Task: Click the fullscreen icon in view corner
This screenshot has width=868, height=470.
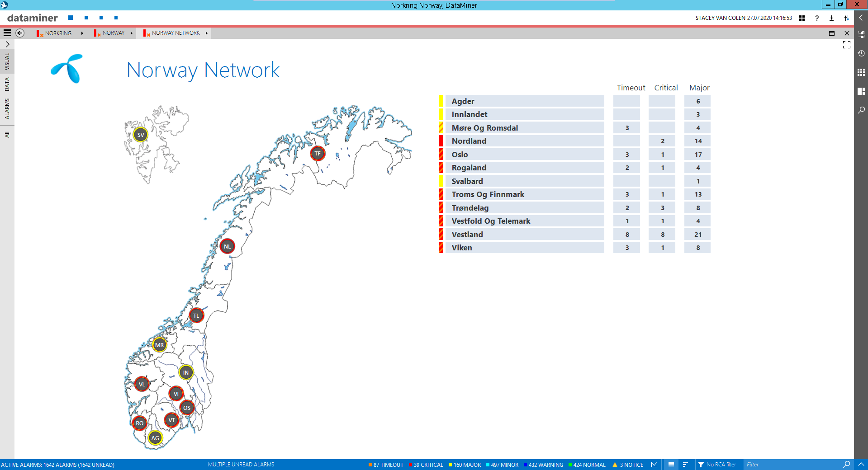Action: (846, 45)
